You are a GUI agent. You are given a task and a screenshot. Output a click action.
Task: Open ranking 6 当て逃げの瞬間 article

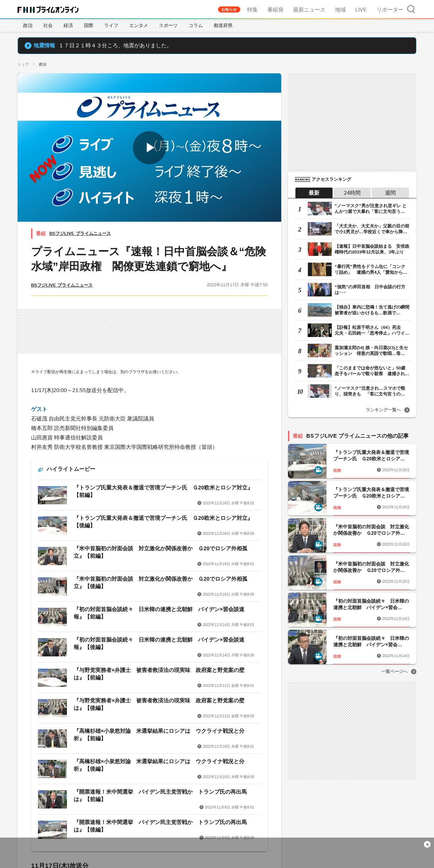[x=352, y=310]
